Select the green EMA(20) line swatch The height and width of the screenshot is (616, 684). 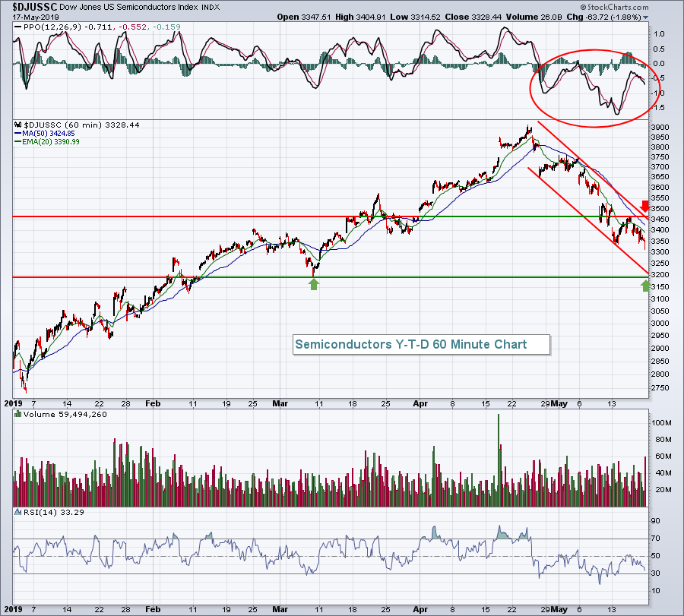(18, 142)
